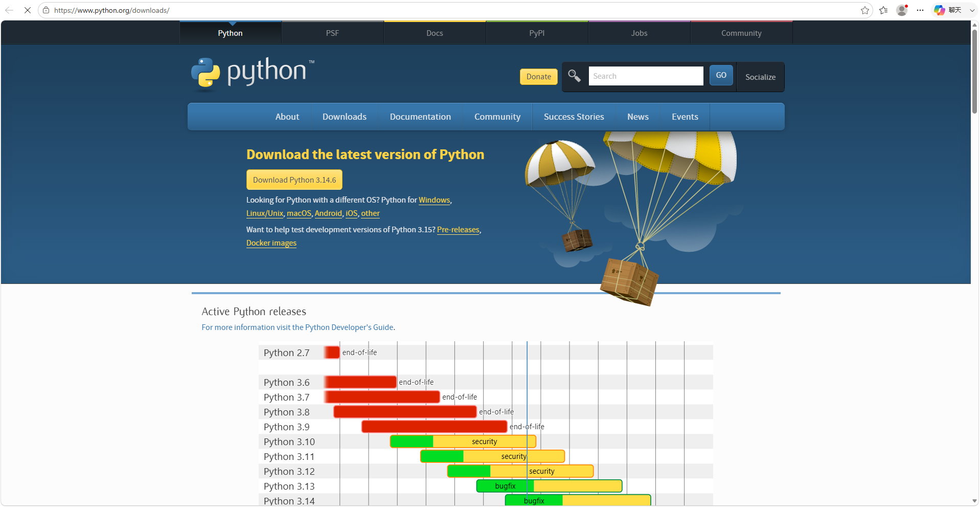Click the GO search button
Image resolution: width=980 pixels, height=507 pixels.
point(721,75)
